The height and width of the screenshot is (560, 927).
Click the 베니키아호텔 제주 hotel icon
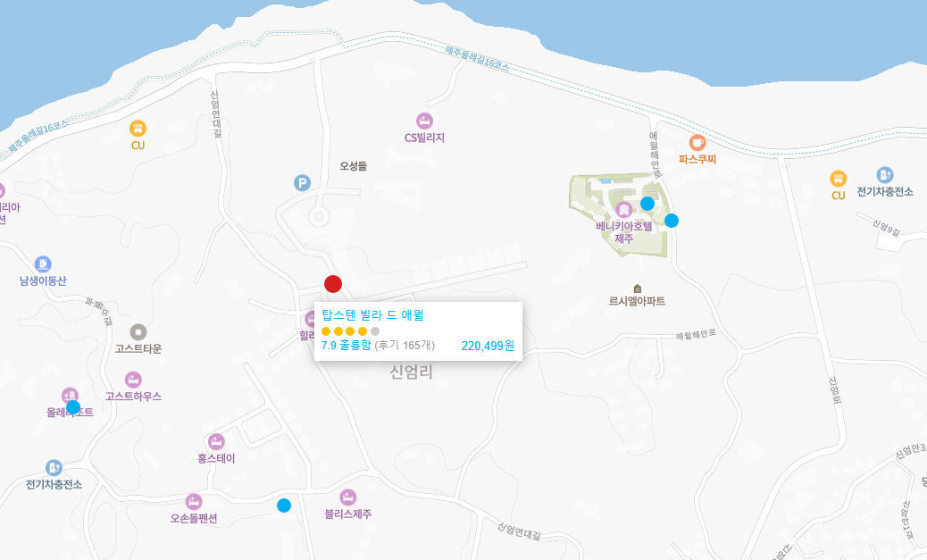[x=623, y=209]
